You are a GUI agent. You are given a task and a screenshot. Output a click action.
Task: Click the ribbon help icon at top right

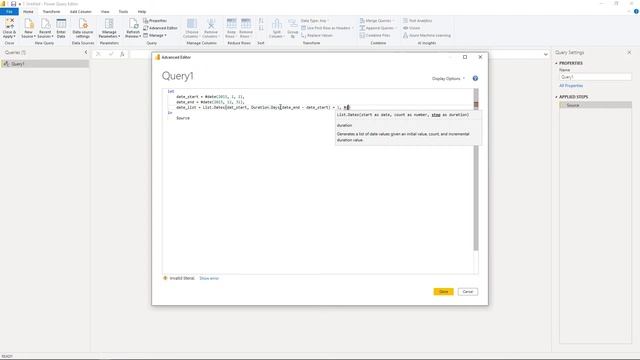(636, 11)
